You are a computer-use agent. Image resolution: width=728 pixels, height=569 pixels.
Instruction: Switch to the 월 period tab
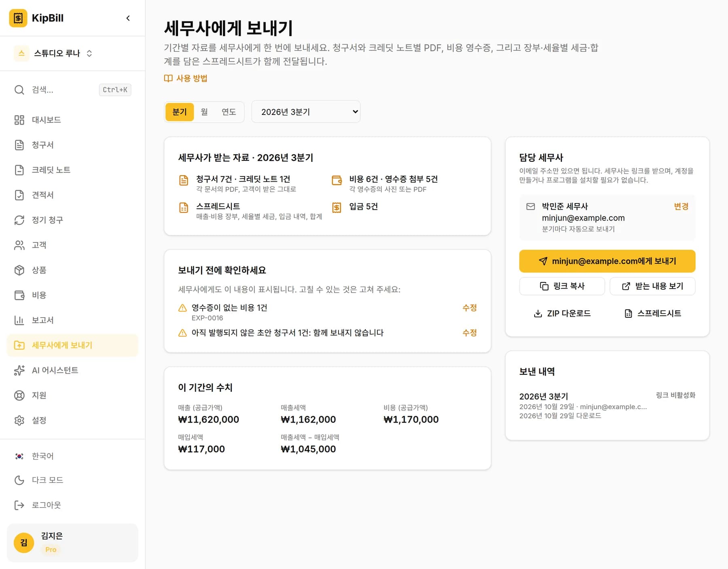(204, 112)
